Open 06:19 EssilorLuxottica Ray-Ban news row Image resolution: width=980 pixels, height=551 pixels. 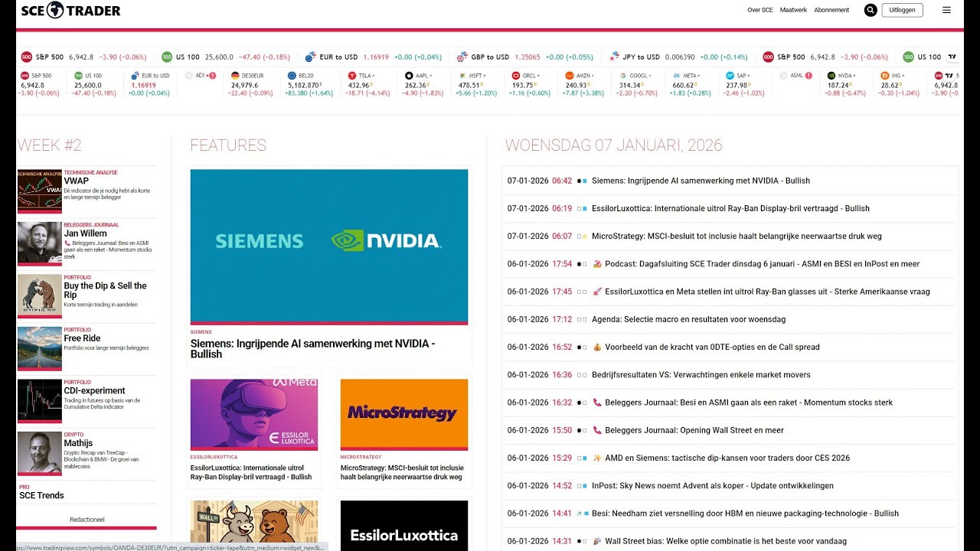730,208
